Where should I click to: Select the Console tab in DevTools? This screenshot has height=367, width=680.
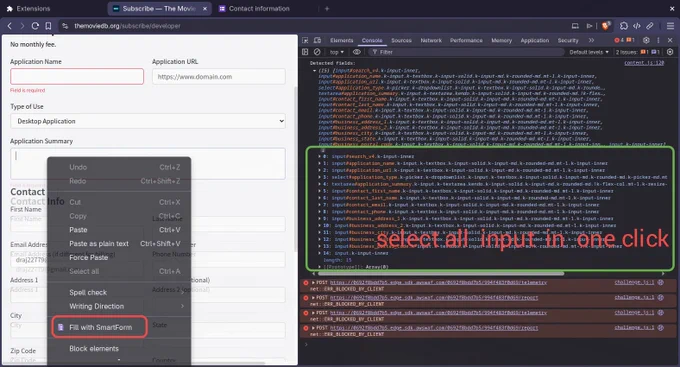[x=372, y=40]
